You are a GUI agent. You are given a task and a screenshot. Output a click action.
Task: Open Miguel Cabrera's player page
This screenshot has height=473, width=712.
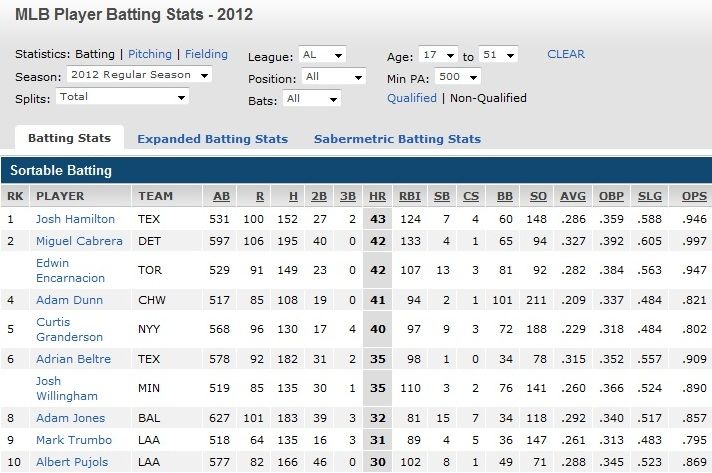coord(79,241)
